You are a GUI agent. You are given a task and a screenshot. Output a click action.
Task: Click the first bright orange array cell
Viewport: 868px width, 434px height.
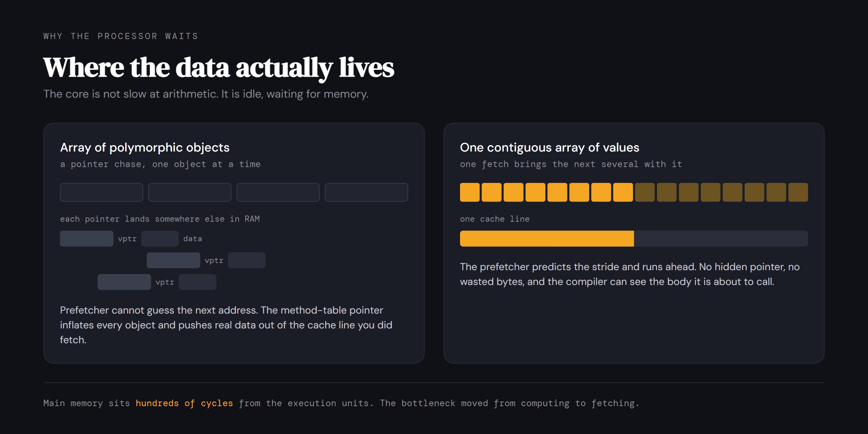click(x=470, y=192)
